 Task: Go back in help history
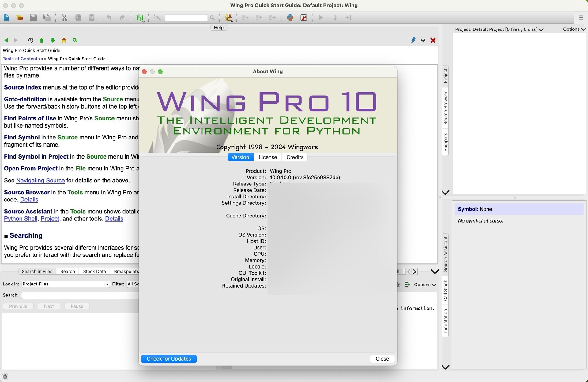(x=6, y=40)
